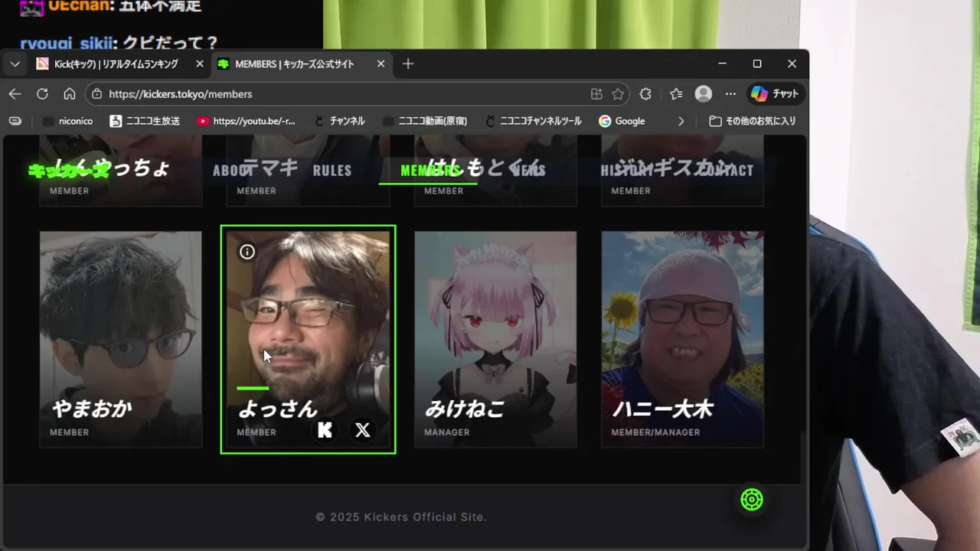The width and height of the screenshot is (980, 551).
Task: Go back to the previous page
Action: click(15, 94)
